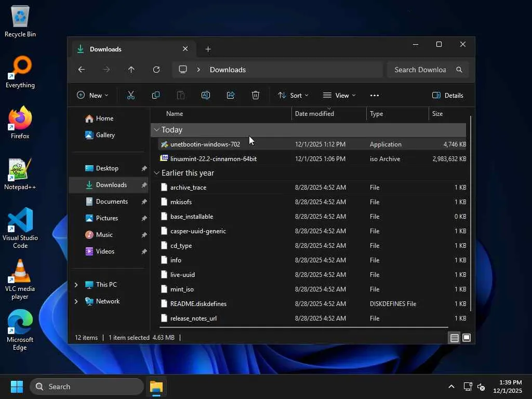This screenshot has height=399, width=532.
Task: Expand Network in navigation pane
Action: tap(76, 301)
